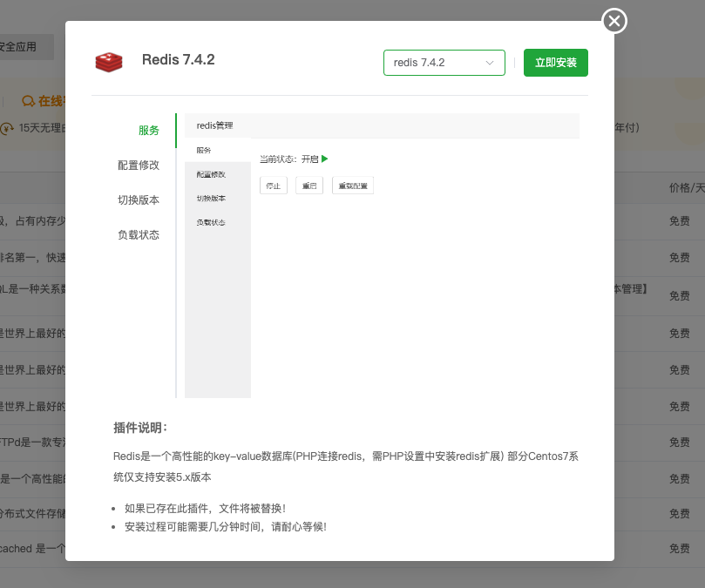Close the Redis install dialog

pos(614,21)
